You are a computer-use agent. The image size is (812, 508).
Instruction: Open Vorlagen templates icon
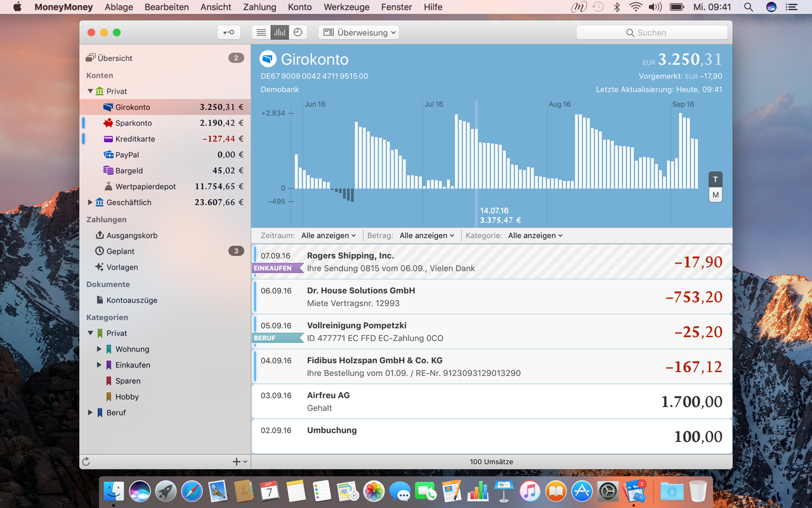point(100,267)
